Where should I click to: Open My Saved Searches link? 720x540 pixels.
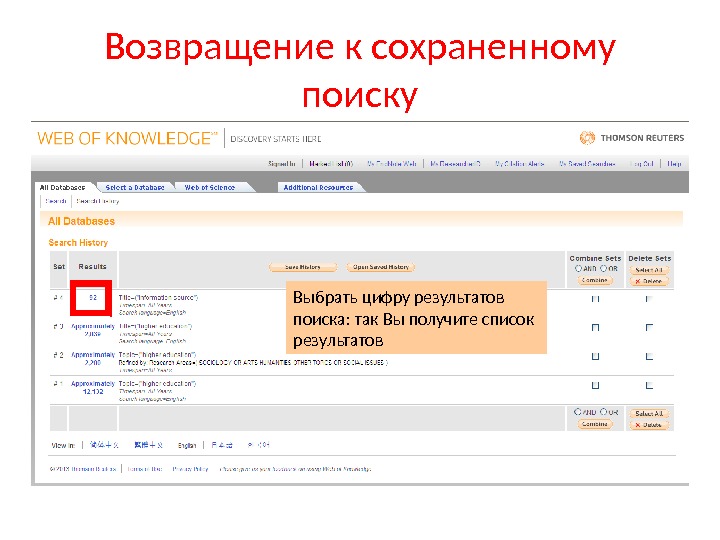[587, 163]
